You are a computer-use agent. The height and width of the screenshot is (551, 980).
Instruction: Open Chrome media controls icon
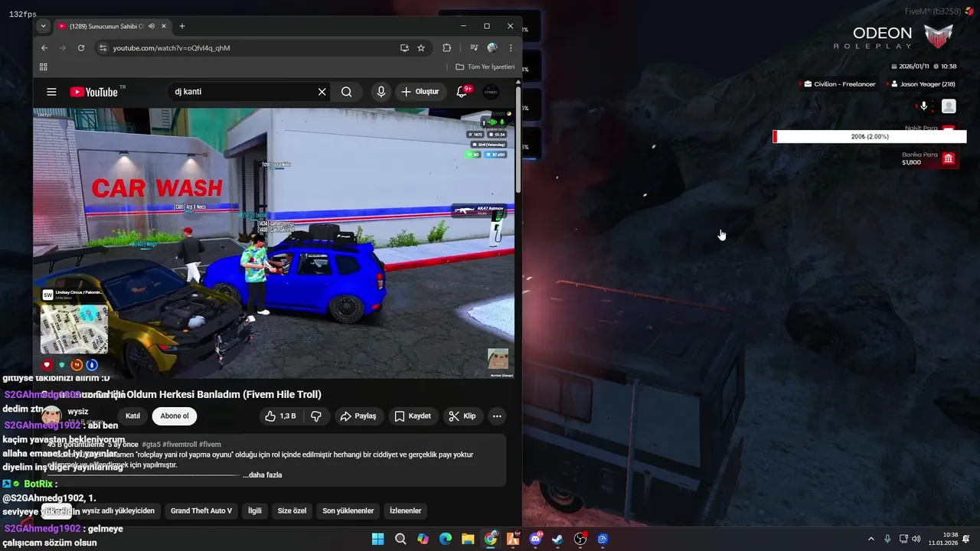coord(474,47)
